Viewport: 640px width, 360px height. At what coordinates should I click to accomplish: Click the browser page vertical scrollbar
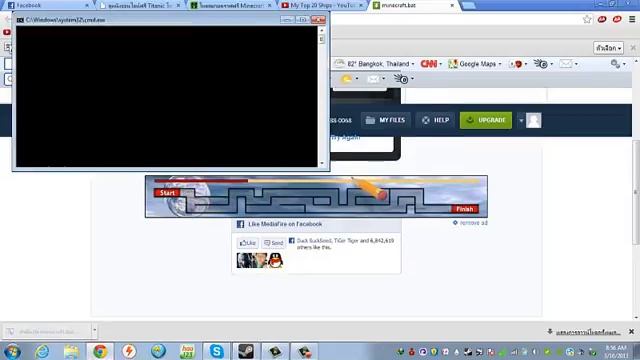pyautogui.click(x=636, y=192)
